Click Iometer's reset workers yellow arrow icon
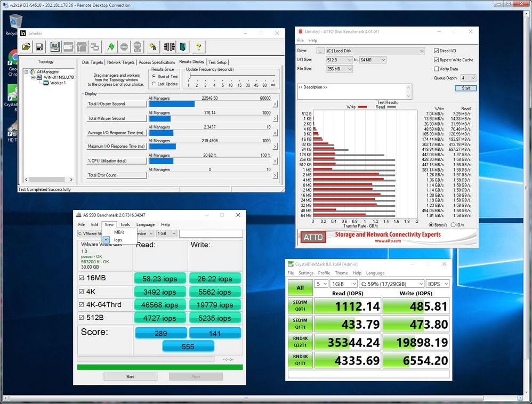 tap(153, 47)
